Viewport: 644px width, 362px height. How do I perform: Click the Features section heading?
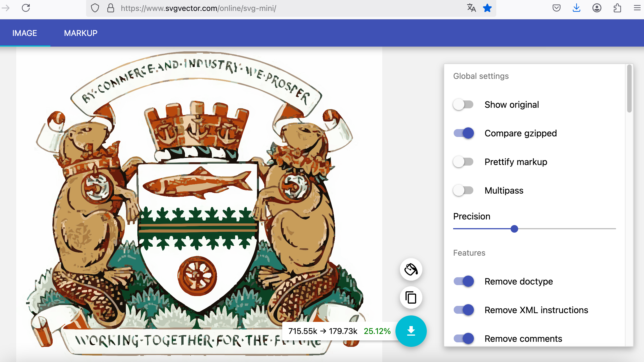coord(469,253)
